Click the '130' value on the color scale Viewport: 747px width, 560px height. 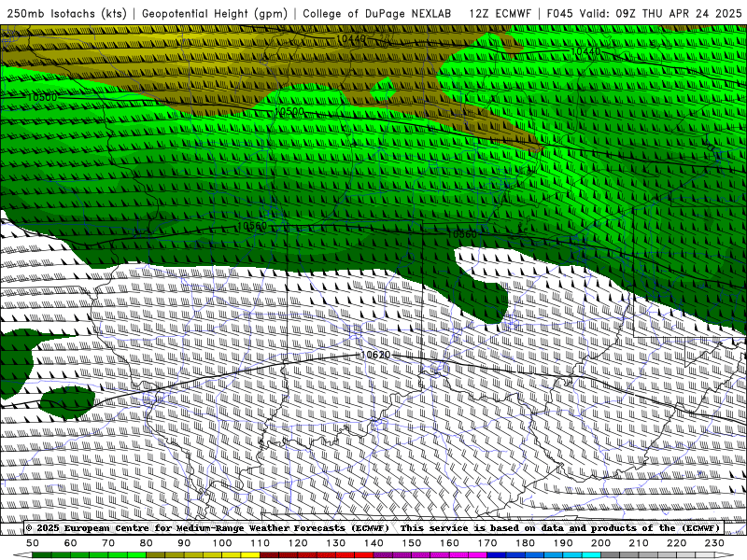tap(336, 543)
